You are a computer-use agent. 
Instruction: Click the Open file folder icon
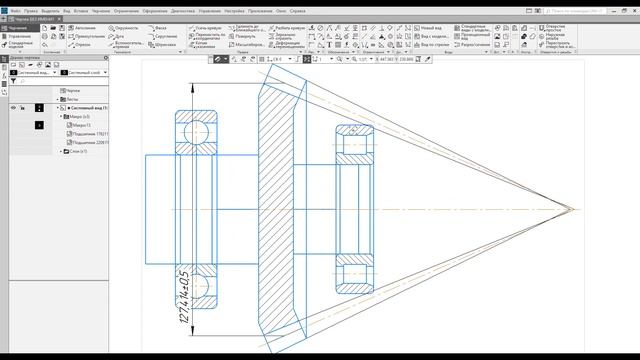point(53,28)
